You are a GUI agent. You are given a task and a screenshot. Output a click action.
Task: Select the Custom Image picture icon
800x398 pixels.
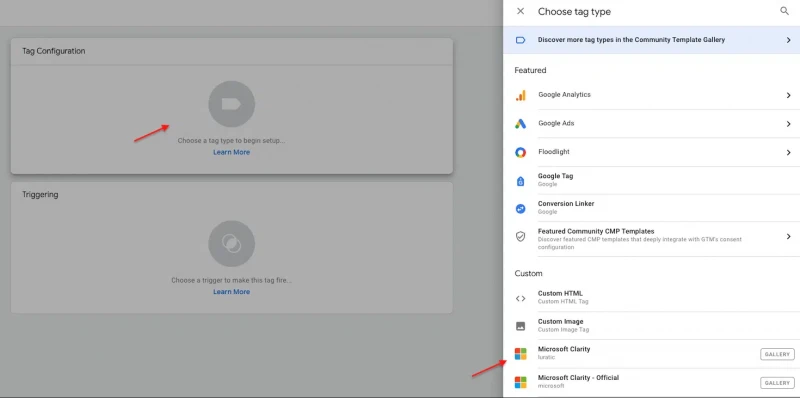coord(520,326)
